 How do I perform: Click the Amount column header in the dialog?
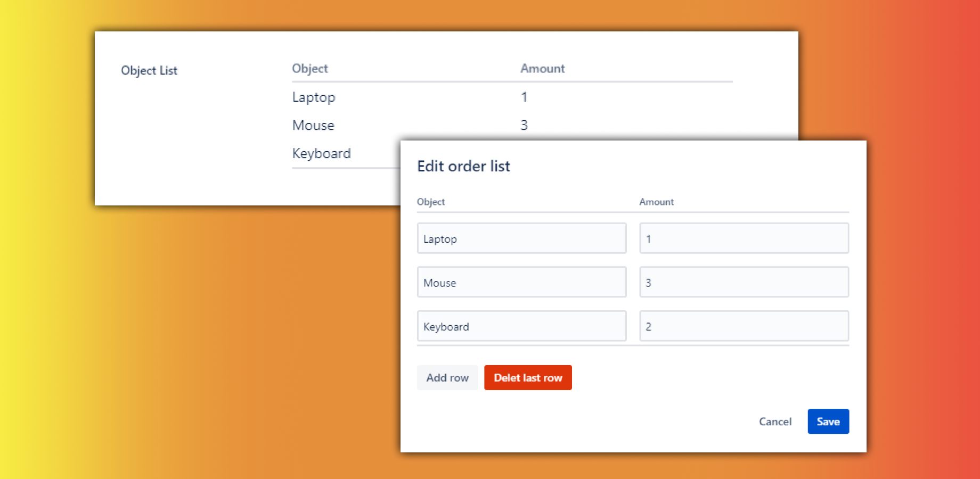[x=656, y=202]
